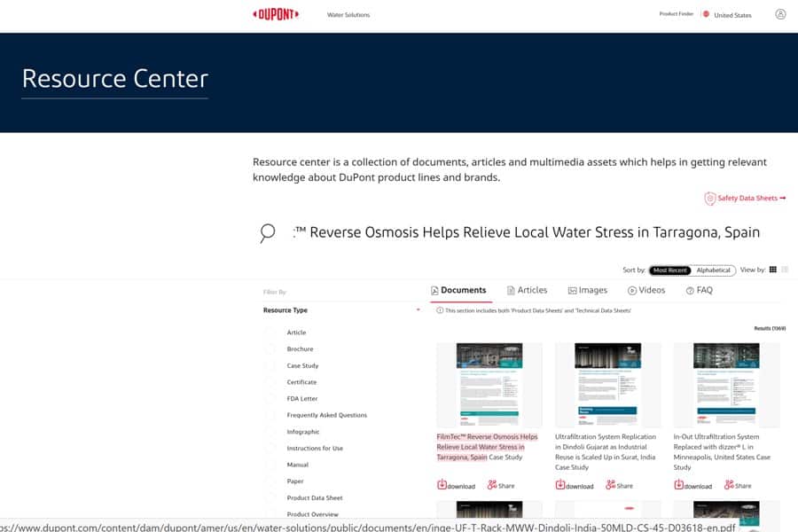This screenshot has height=532, width=798.
Task: Share the FilmTec Tarragona case study
Action: tap(501, 485)
